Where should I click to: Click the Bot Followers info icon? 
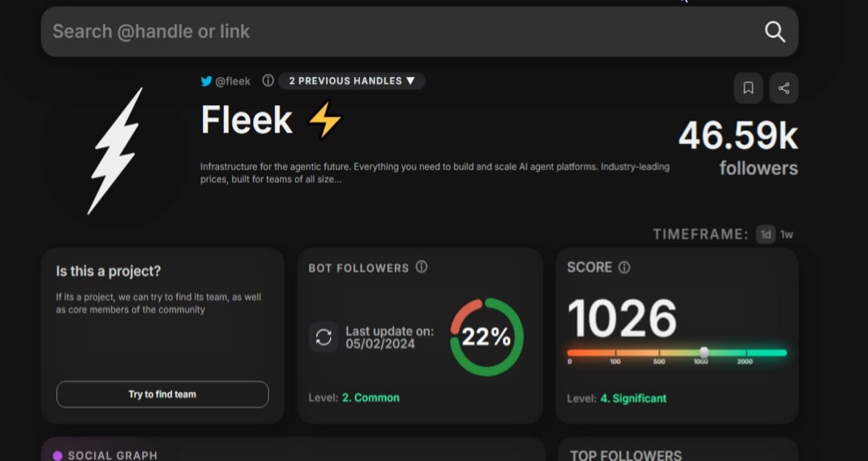[x=421, y=267]
